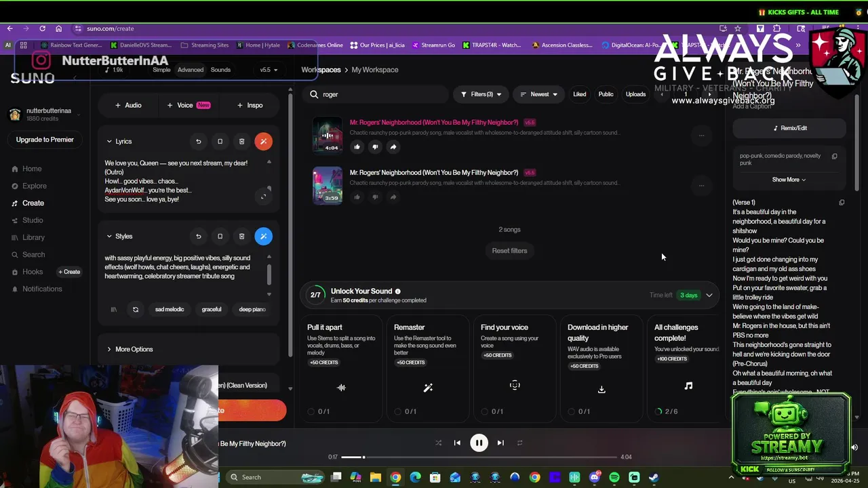Click the Reset filters button
868x488 pixels.
click(509, 251)
